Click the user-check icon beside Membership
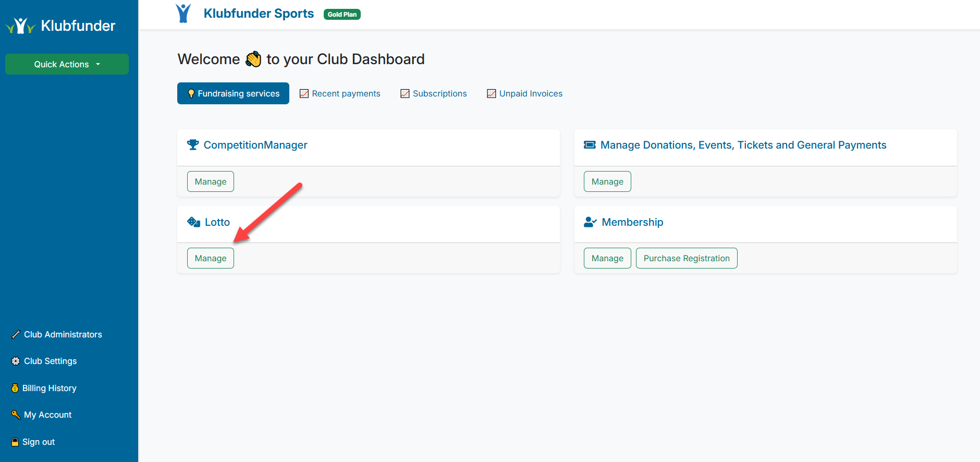This screenshot has height=462, width=980. pyautogui.click(x=590, y=222)
